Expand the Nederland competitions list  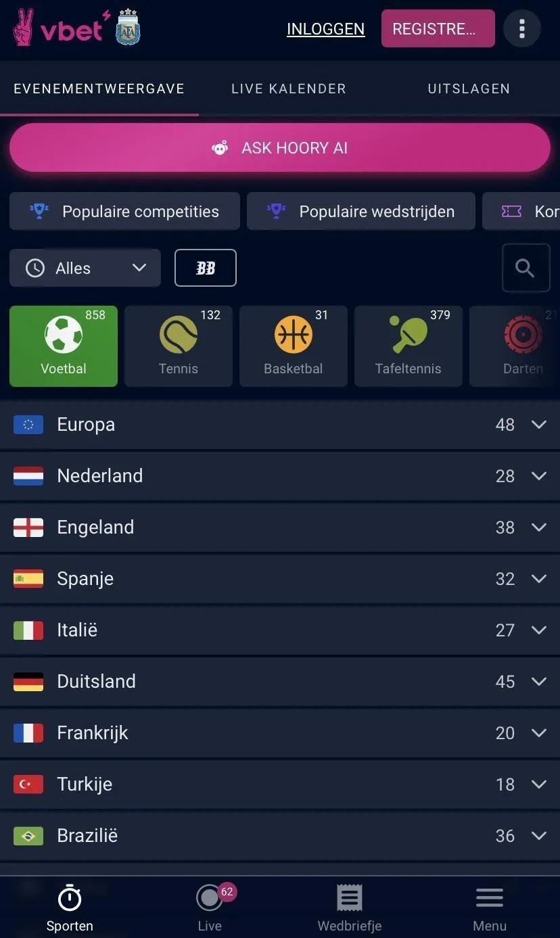pos(538,476)
